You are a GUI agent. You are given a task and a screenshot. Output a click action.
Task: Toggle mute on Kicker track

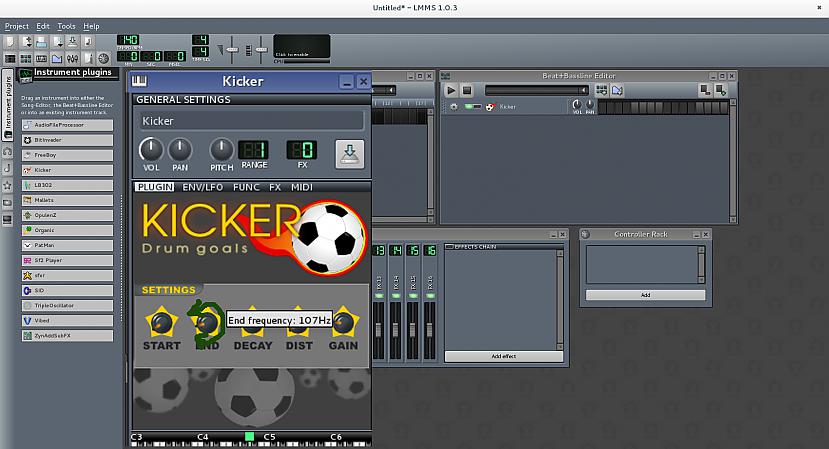(x=469, y=106)
